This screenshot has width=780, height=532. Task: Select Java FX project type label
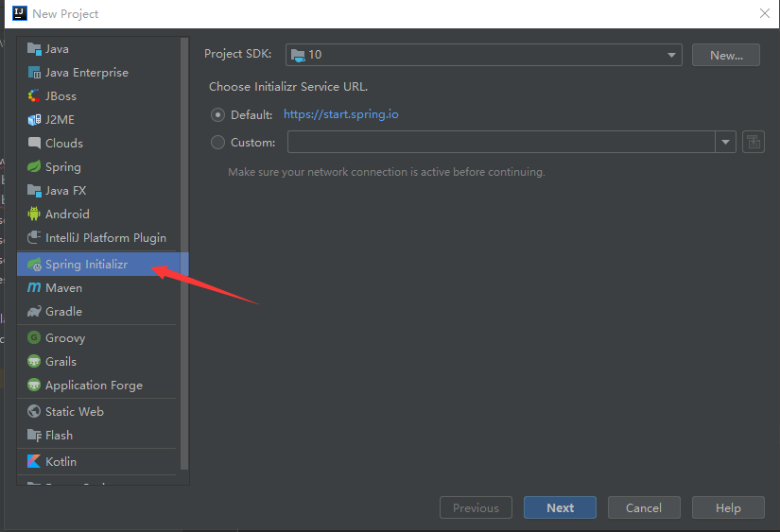click(x=65, y=191)
